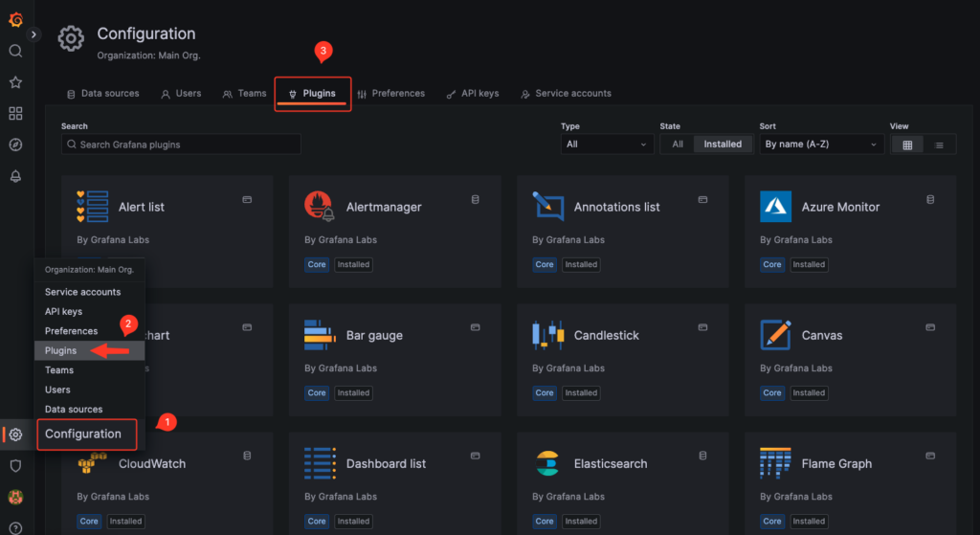Click the Azure Monitor plugin title
Screen dimensions: 980x535
coord(840,207)
